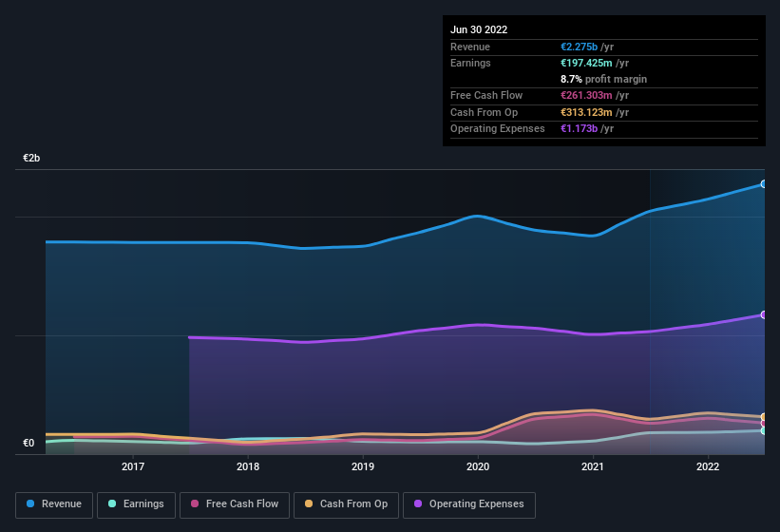Toggle the Revenue series in the legend
Screen dimensions: 780x532
click(54, 504)
